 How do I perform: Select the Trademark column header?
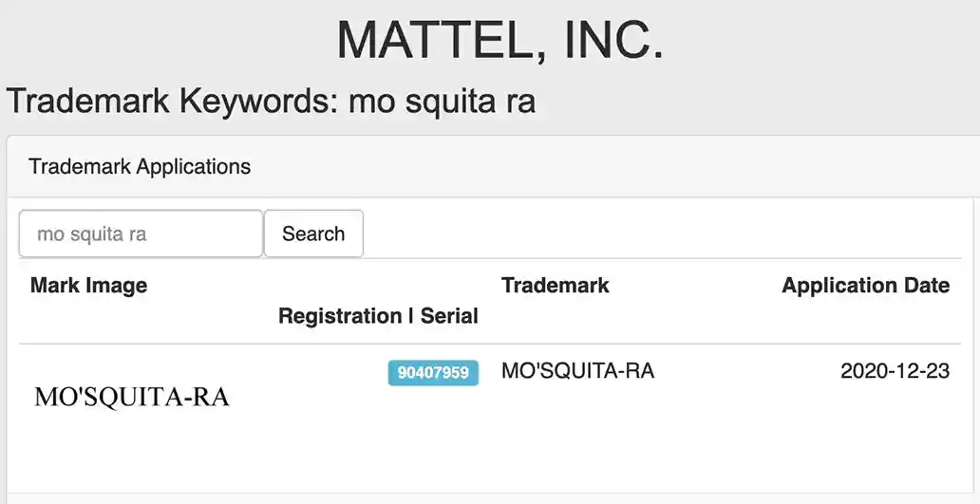click(x=556, y=286)
